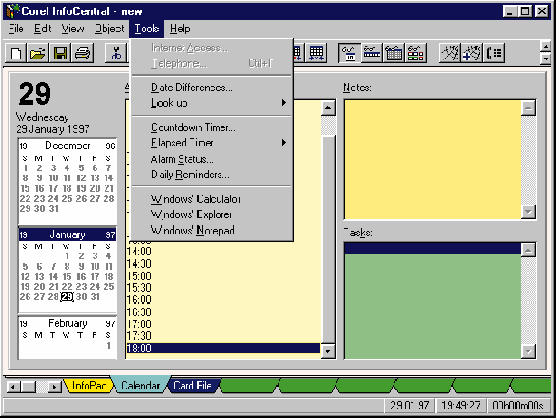Close the open Tools menu

tap(146, 29)
